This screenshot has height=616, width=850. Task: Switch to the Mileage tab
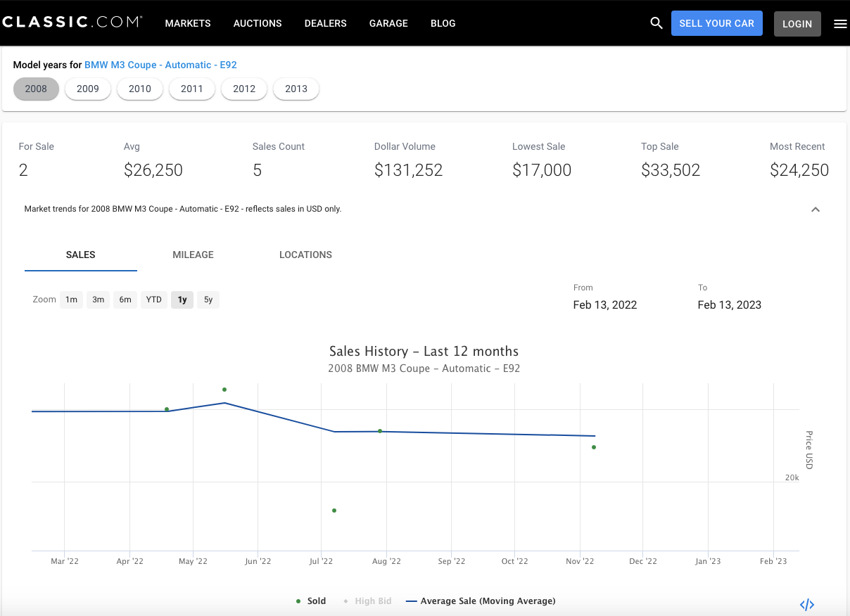tap(193, 255)
